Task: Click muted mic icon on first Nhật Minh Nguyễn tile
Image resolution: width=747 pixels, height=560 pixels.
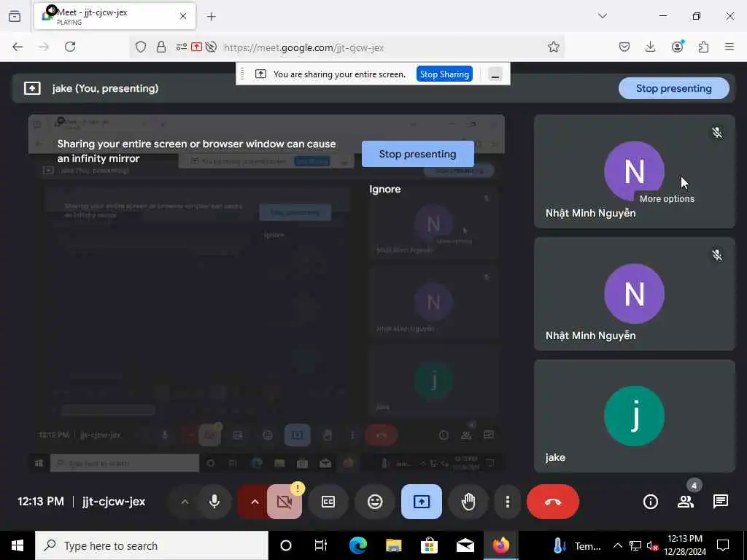Action: click(717, 133)
